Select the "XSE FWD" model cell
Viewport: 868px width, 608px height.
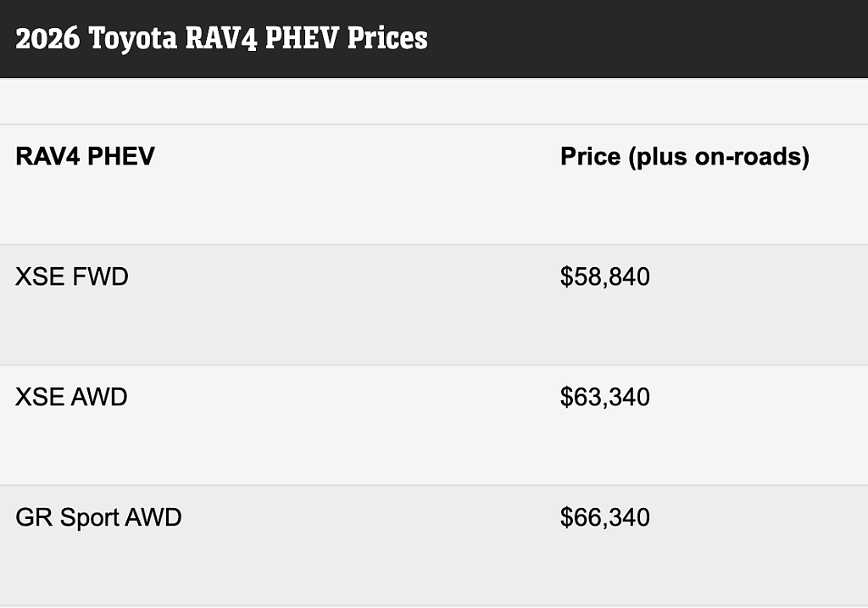coord(72,276)
